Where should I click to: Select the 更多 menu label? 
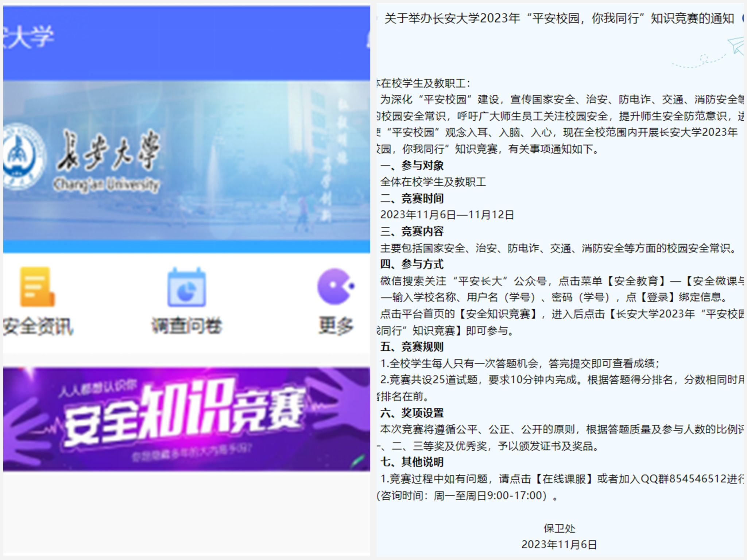[336, 326]
